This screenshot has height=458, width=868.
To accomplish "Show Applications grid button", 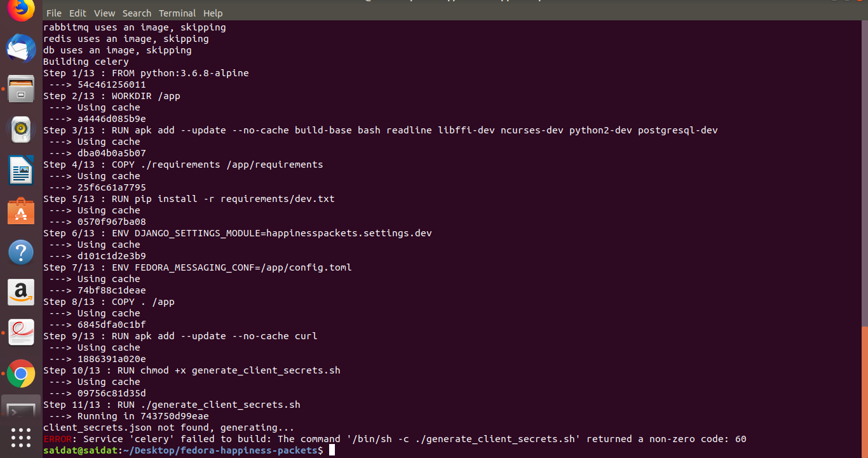I will click(21, 438).
